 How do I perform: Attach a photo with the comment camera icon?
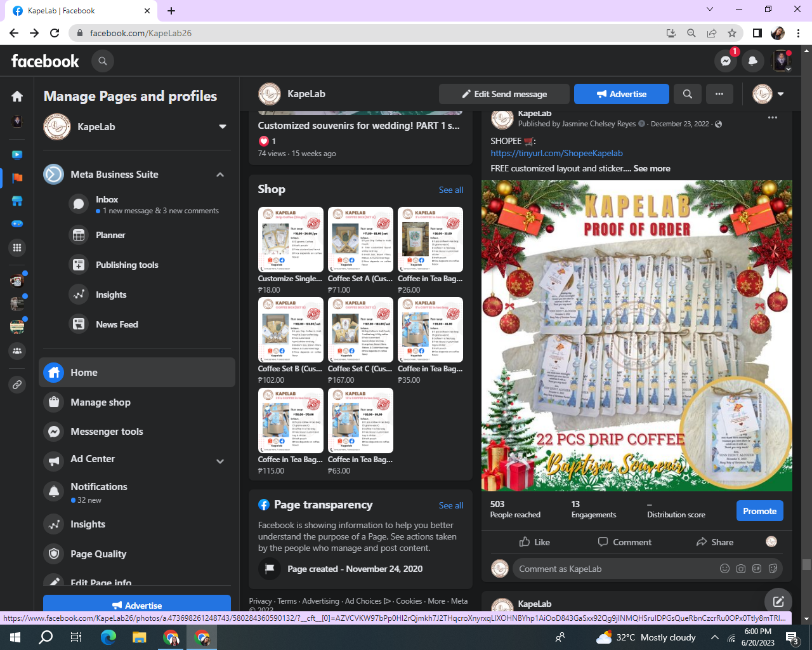click(741, 569)
